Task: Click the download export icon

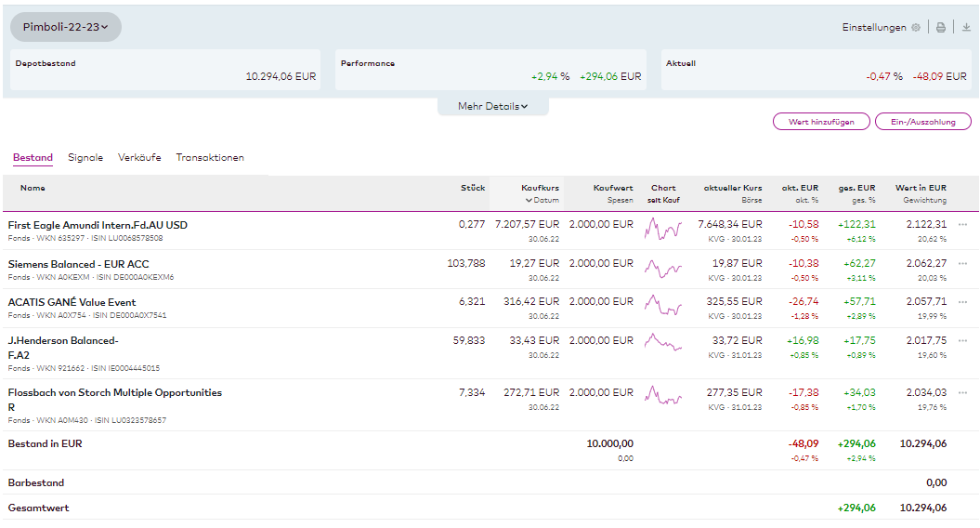Action: (966, 28)
